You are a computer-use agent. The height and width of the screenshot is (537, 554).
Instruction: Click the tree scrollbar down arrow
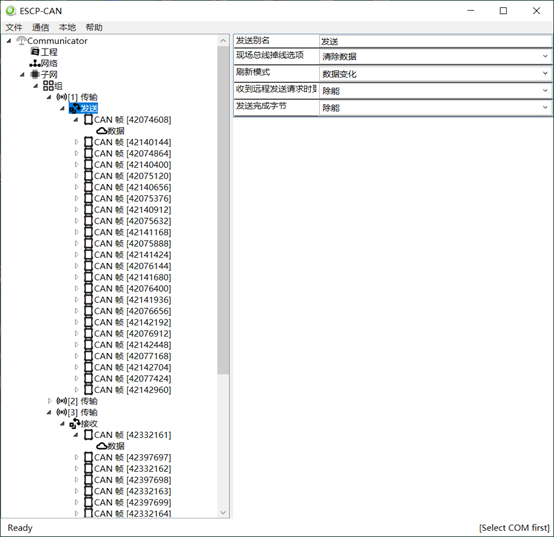(x=223, y=512)
